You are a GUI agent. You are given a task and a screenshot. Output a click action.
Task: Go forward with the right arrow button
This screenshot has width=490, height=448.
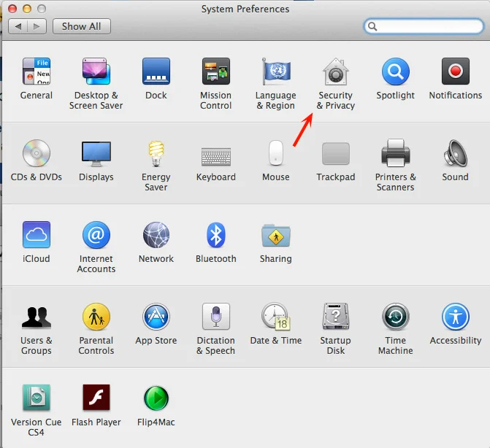pos(37,26)
